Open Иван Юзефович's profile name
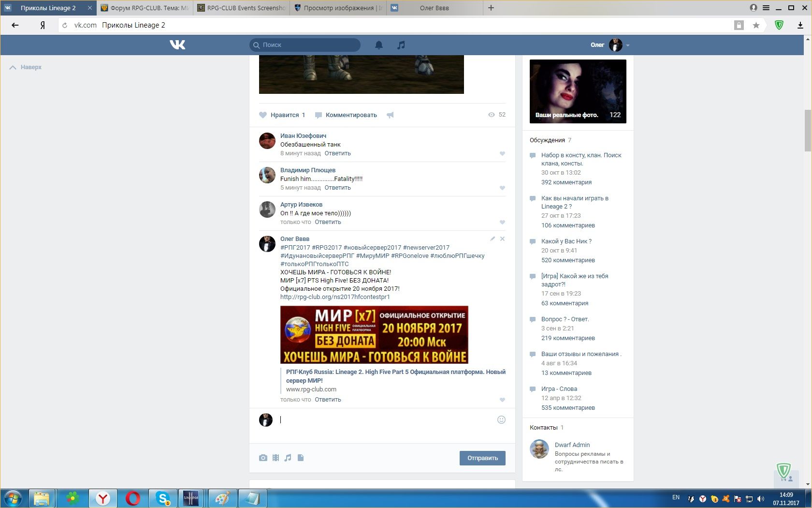812x508 pixels. click(304, 136)
